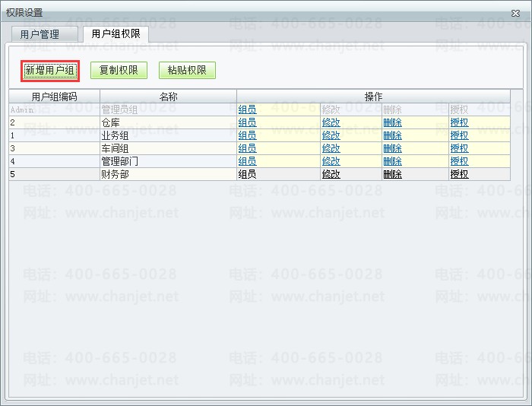Click the Admin code cell
532x406 pixels.
[x=54, y=109]
